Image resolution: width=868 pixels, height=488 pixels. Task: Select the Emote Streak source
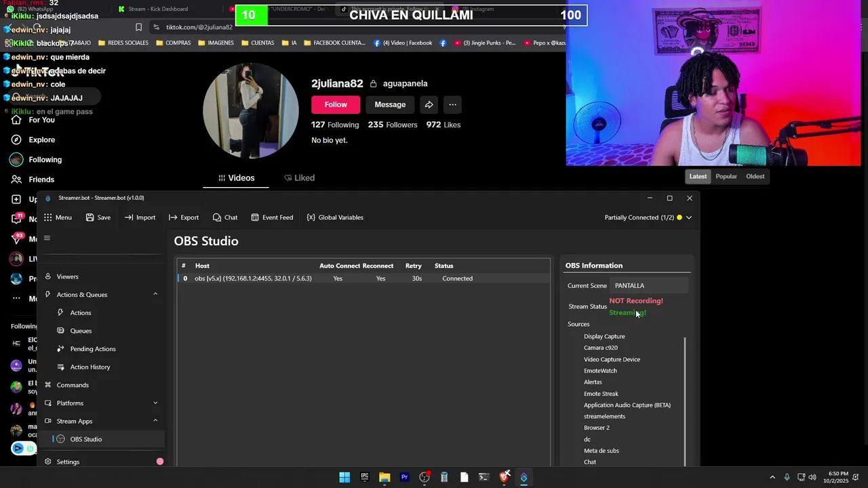[601, 394]
